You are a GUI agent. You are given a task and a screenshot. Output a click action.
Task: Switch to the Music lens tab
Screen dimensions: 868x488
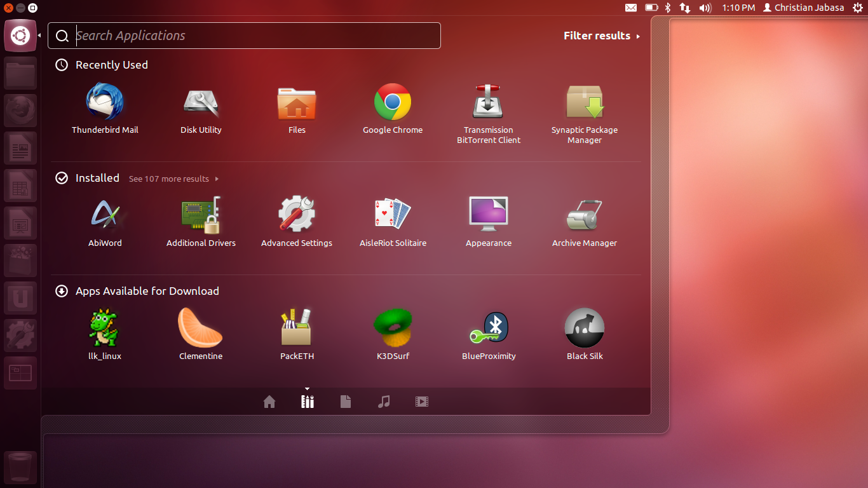tap(384, 402)
